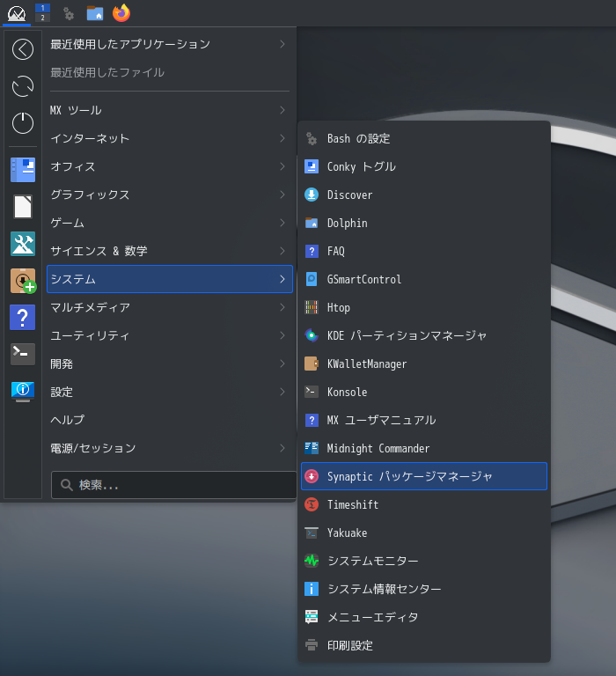Expand the グラフィックス submenu arrow
The width and height of the screenshot is (616, 676).
[282, 195]
